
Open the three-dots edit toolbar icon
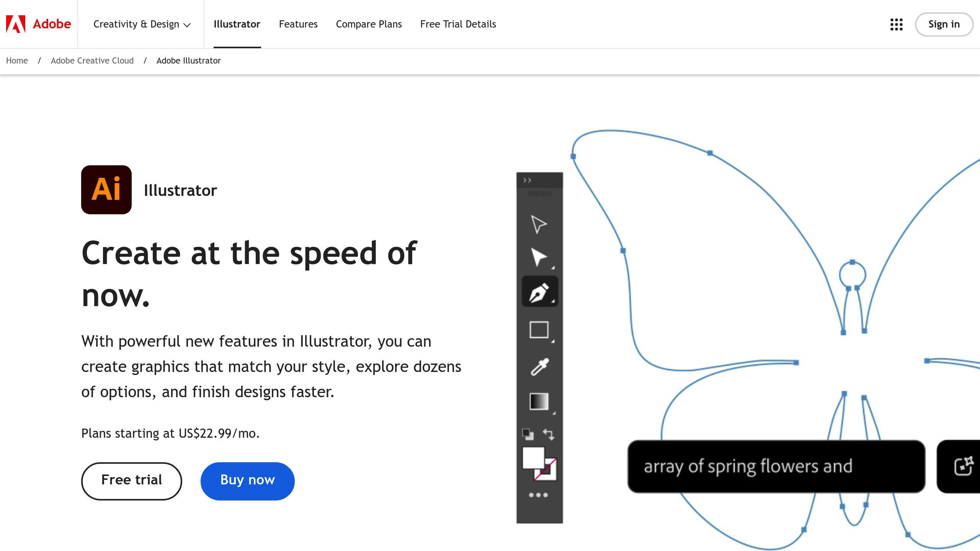(x=538, y=495)
